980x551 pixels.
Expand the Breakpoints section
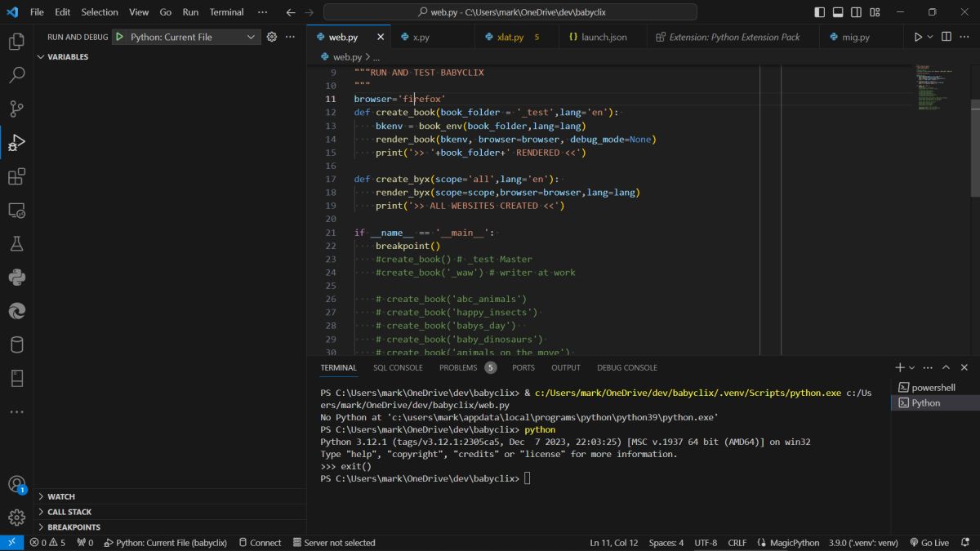[x=73, y=527]
